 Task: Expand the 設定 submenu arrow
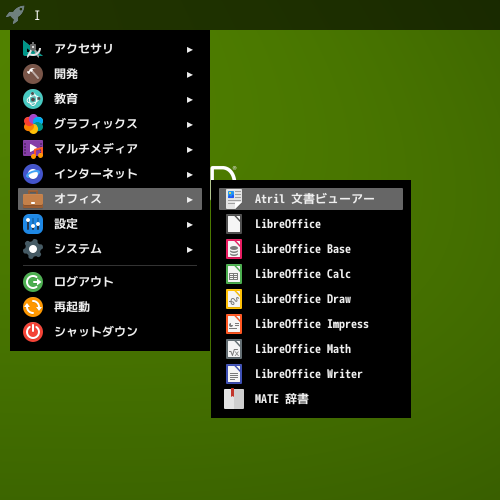click(x=190, y=225)
